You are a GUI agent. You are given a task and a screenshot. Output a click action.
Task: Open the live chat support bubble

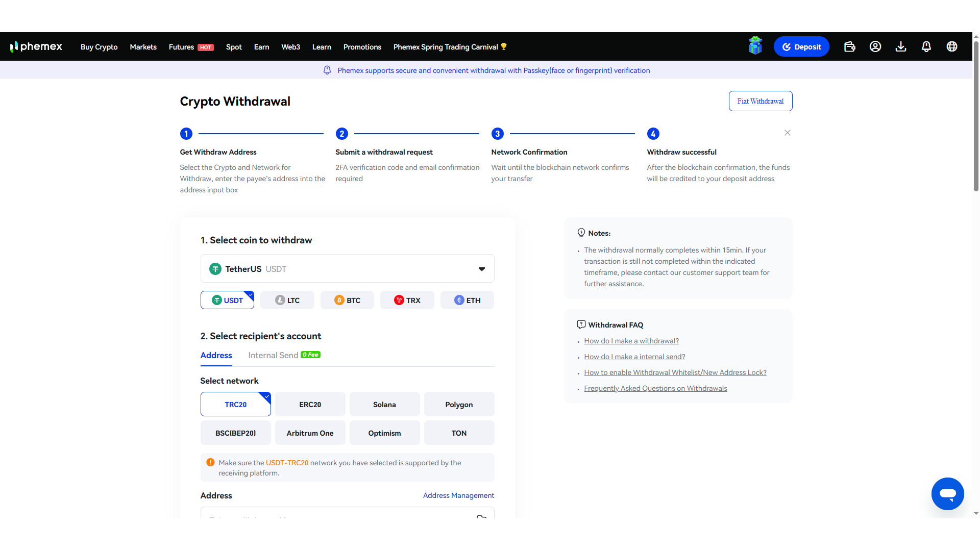coord(948,493)
